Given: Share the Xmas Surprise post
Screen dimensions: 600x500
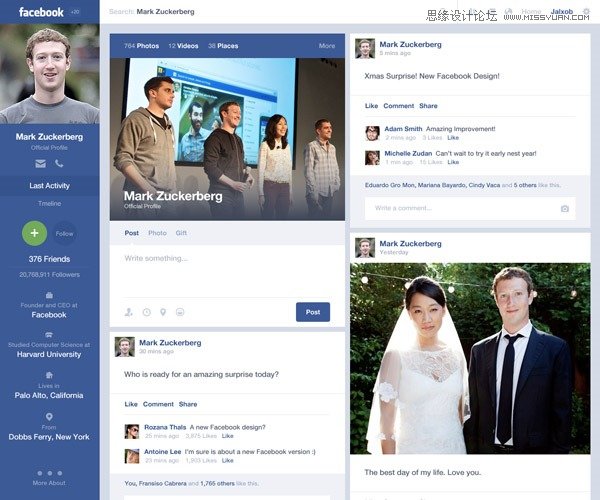Looking at the screenshot, I should point(428,106).
